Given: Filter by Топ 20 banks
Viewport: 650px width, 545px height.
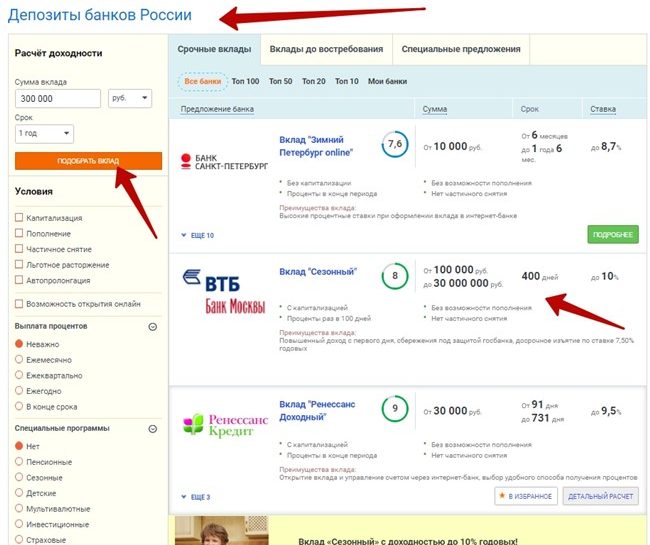Looking at the screenshot, I should pyautogui.click(x=314, y=82).
